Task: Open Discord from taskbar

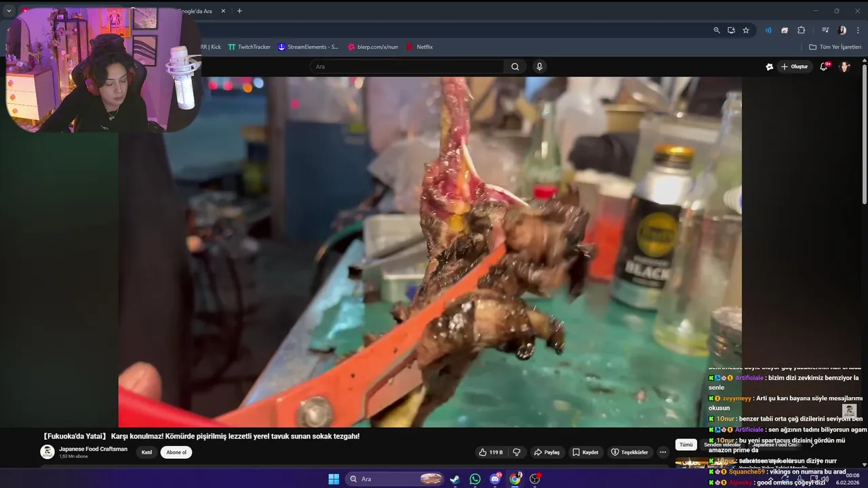Action: coord(495,479)
